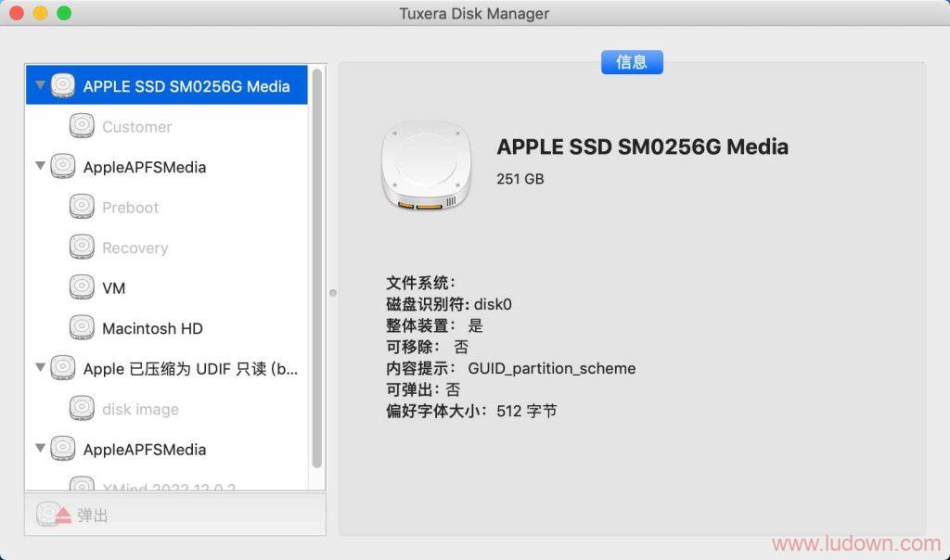Click the disk image volume icon
Image resolution: width=950 pixels, height=560 pixels.
pyautogui.click(x=82, y=408)
